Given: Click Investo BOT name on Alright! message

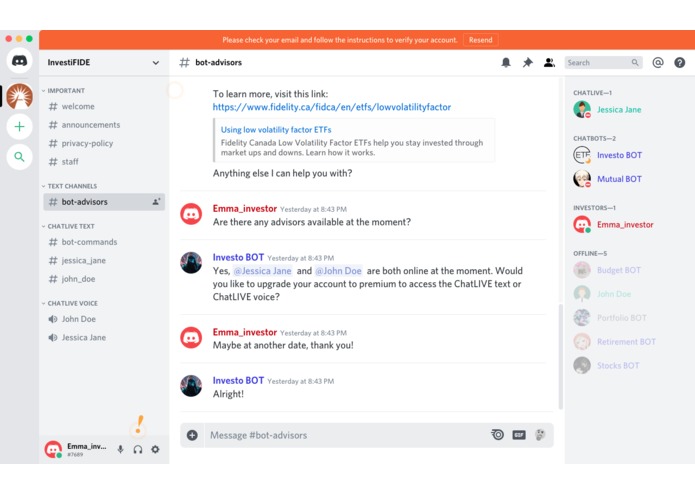Looking at the screenshot, I should (238, 381).
